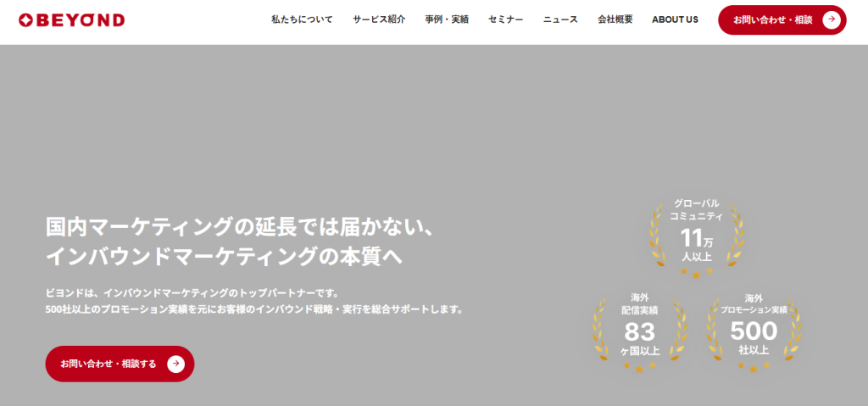The width and height of the screenshot is (868, 406).
Task: Select 事例・実績 in the top navigation
Action: pyautogui.click(x=447, y=19)
